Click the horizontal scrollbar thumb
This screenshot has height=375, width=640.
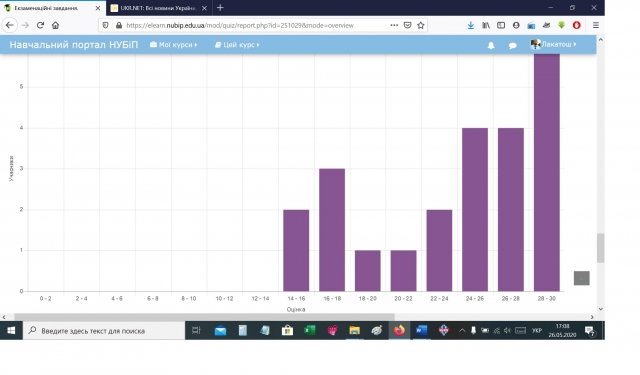(204, 317)
